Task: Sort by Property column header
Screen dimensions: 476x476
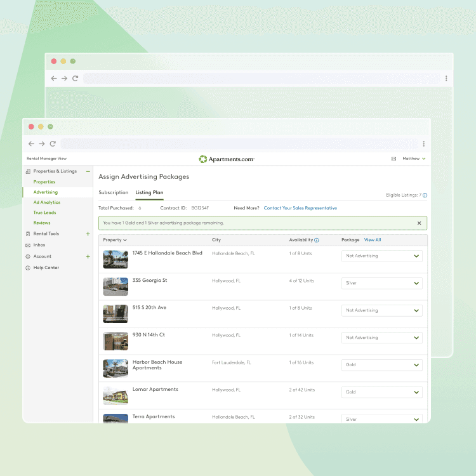Action: coord(115,240)
